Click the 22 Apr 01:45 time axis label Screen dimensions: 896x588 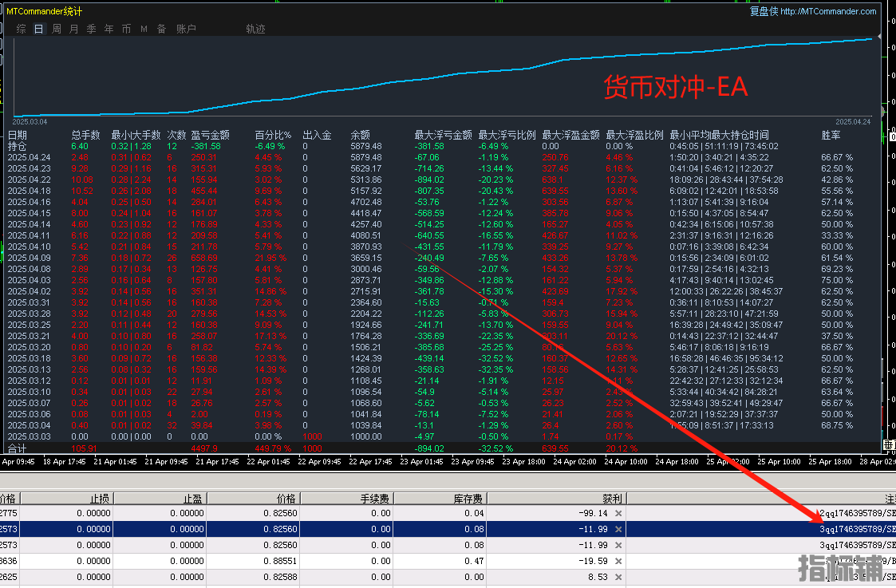[x=269, y=462]
